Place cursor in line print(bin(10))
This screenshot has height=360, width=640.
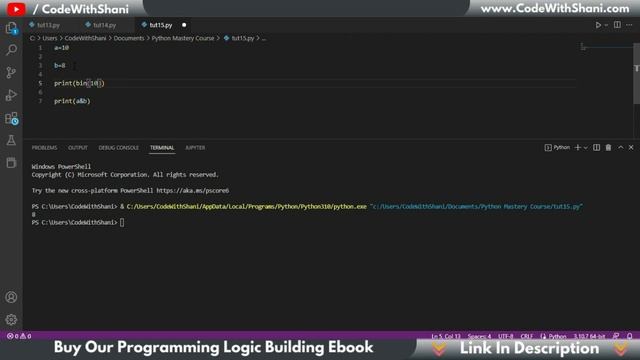click(x=79, y=83)
